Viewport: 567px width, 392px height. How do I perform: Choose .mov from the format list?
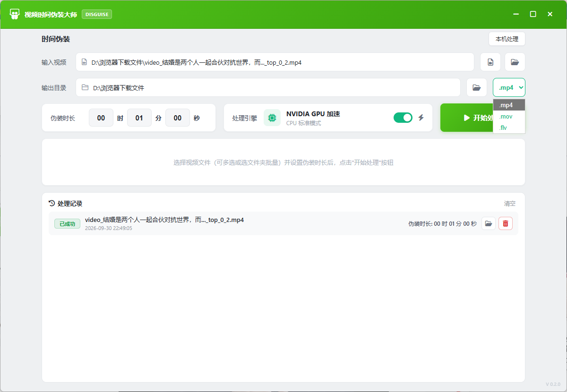pyautogui.click(x=509, y=116)
